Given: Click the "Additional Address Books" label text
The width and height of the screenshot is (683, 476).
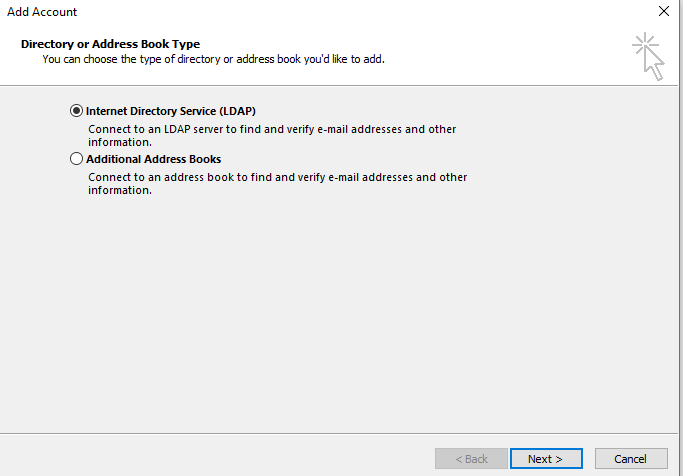Looking at the screenshot, I should click(153, 159).
